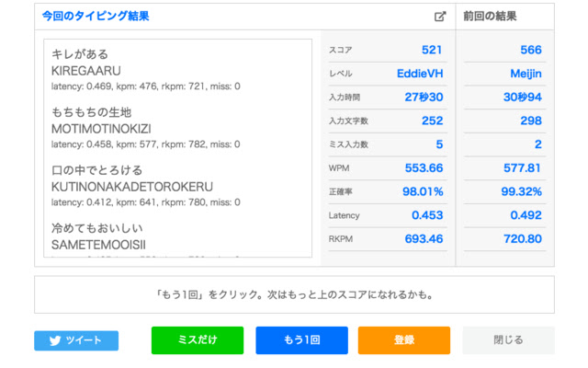Click the 前回の結果 header
The image size is (588, 368).
(490, 17)
